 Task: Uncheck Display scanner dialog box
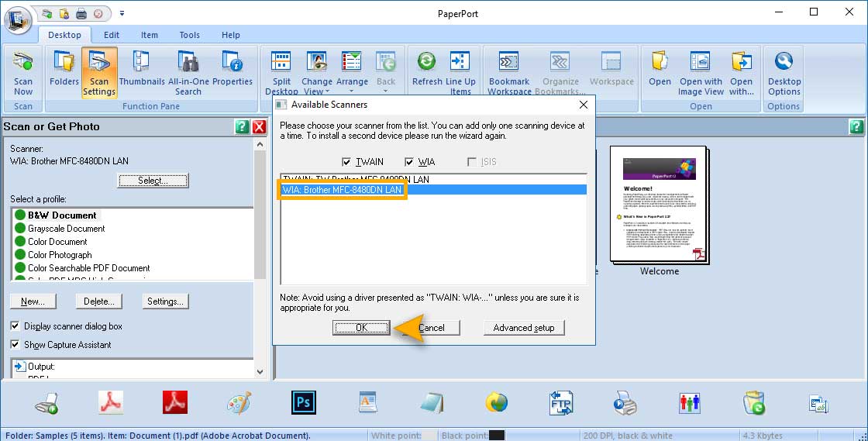(x=15, y=326)
